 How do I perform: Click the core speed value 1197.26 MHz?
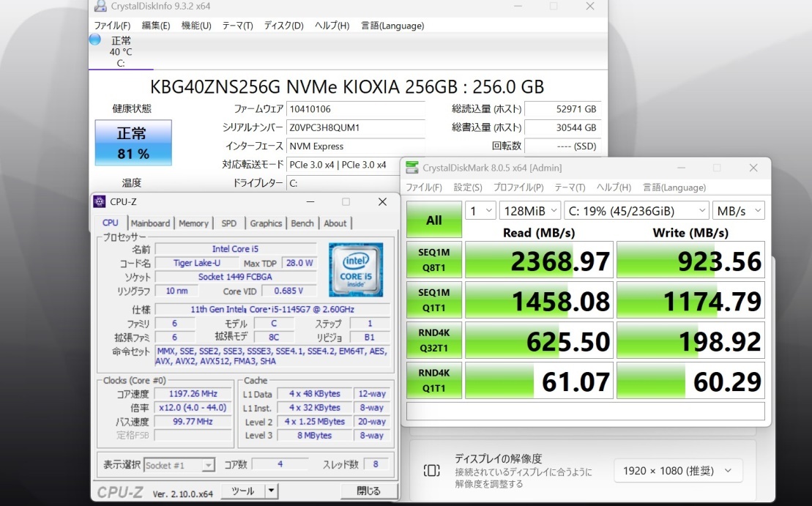(193, 394)
